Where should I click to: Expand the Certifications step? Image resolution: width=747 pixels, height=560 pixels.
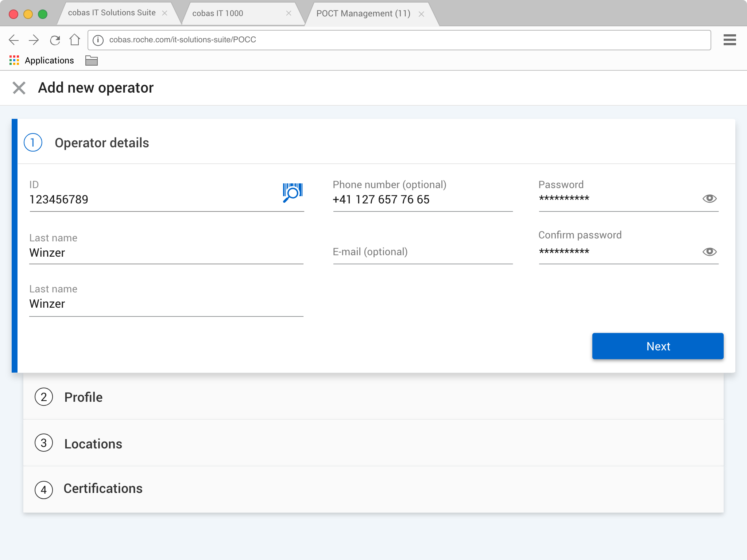(x=103, y=489)
